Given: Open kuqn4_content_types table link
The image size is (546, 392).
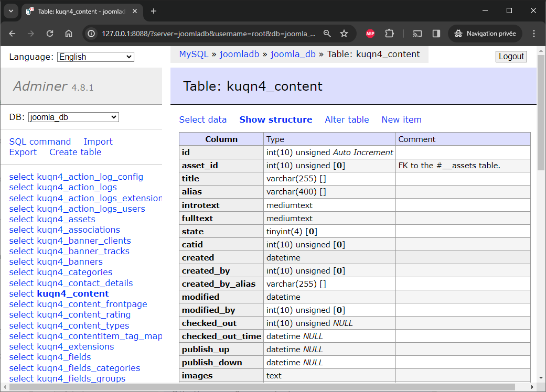Looking at the screenshot, I should point(83,325).
